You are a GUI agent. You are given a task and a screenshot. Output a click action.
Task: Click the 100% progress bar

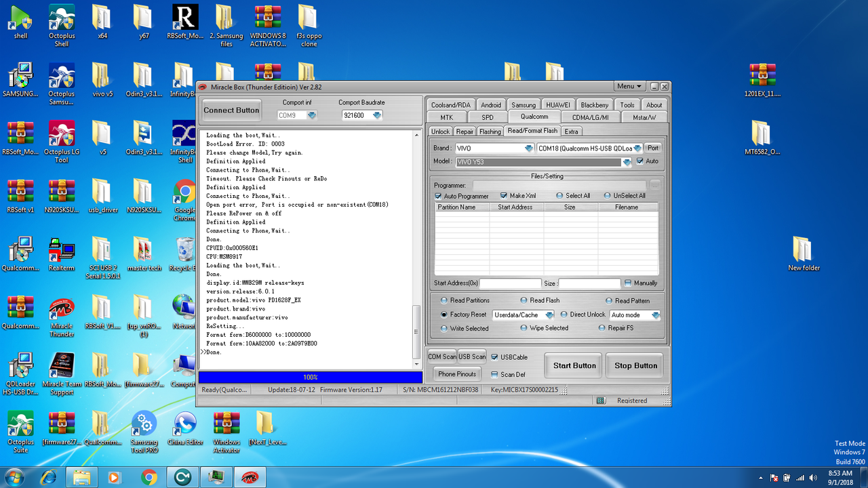[x=310, y=377]
